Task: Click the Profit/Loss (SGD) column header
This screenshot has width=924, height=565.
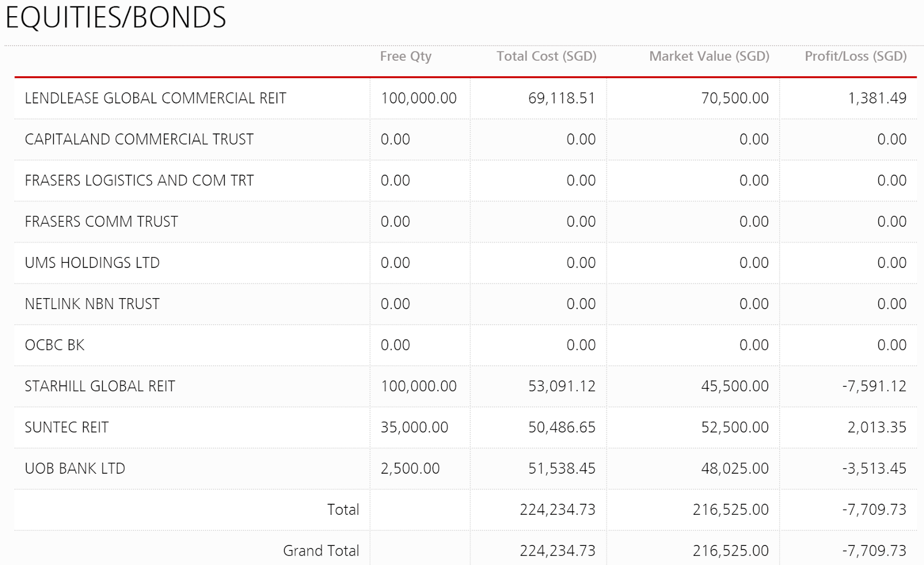Action: coord(856,57)
